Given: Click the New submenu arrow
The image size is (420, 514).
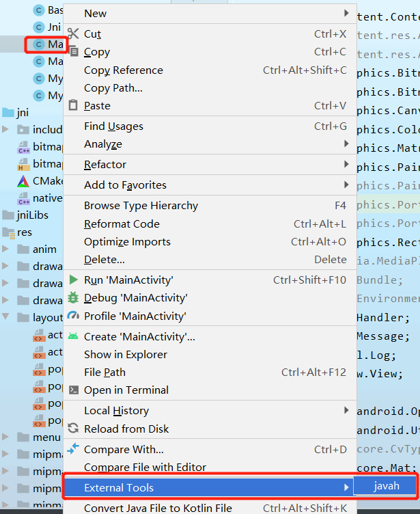Looking at the screenshot, I should point(346,13).
